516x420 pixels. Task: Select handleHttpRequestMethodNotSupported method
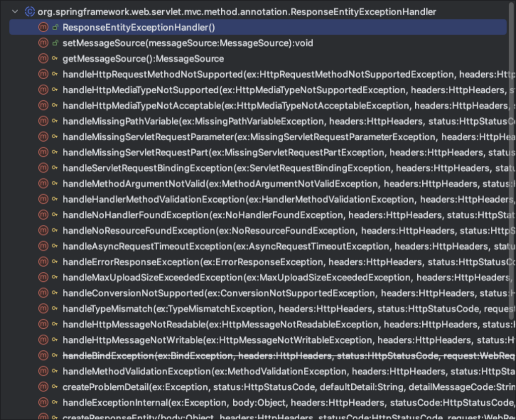[x=258, y=74]
